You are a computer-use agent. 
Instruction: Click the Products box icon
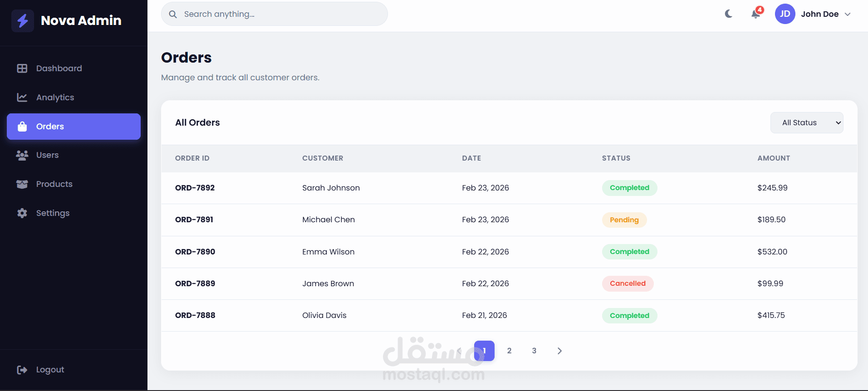click(22, 184)
